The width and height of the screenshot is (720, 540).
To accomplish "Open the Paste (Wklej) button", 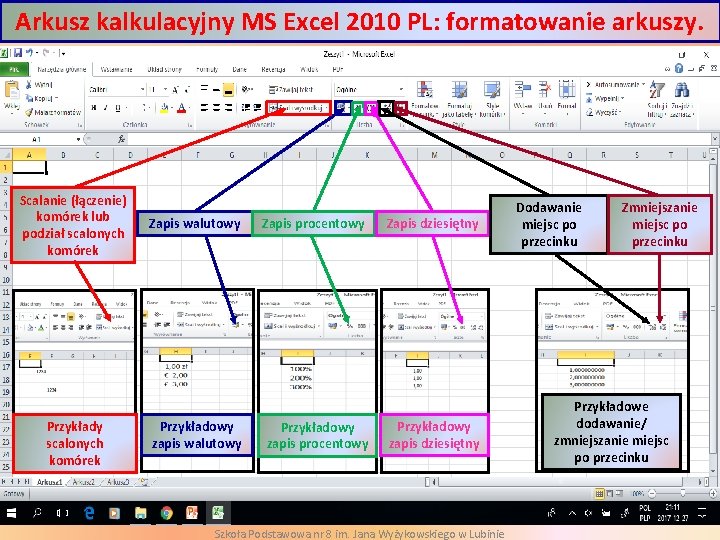I will [x=11, y=96].
